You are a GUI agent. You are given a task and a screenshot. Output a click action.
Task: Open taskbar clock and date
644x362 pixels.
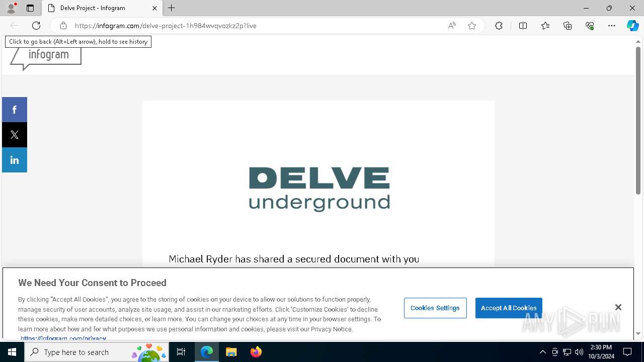[x=601, y=352]
